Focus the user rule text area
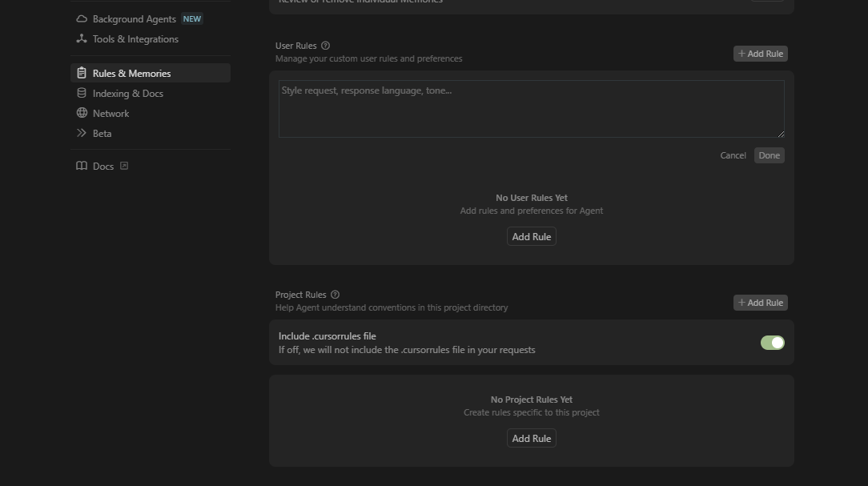Viewport: 868px width, 486px height. click(x=531, y=109)
